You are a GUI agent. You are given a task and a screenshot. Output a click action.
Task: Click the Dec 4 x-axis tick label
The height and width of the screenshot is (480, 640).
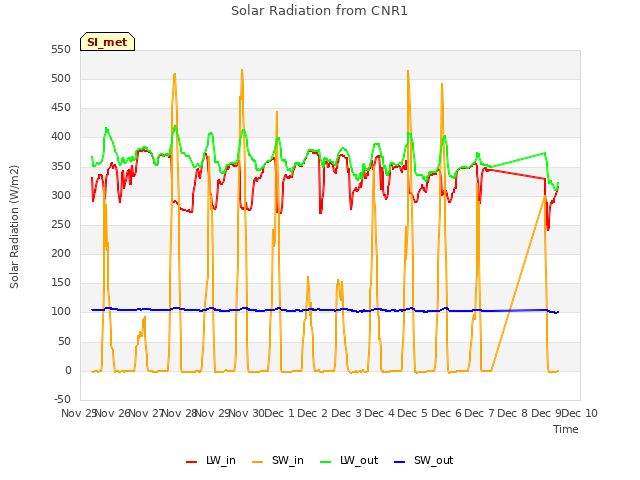click(x=379, y=413)
